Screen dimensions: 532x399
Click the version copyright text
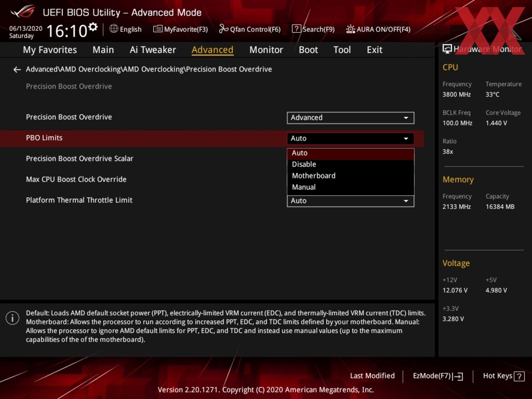[x=266, y=390]
